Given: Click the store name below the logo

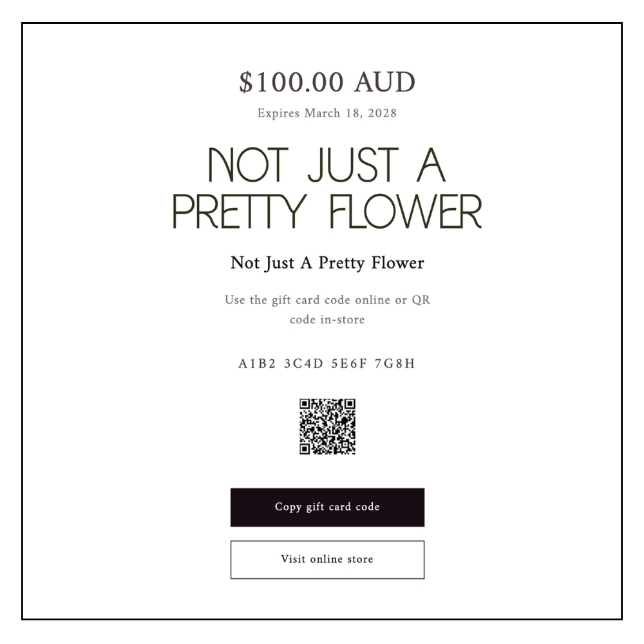Looking at the screenshot, I should (x=327, y=263).
